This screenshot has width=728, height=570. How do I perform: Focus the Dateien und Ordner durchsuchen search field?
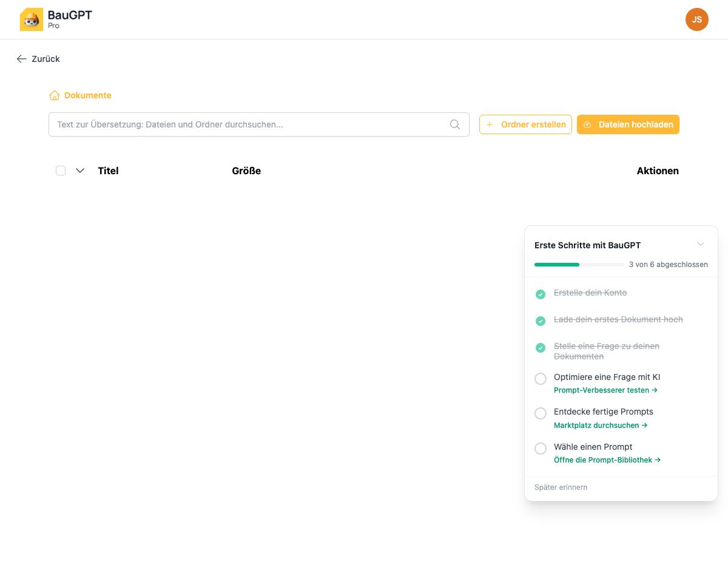click(249, 124)
